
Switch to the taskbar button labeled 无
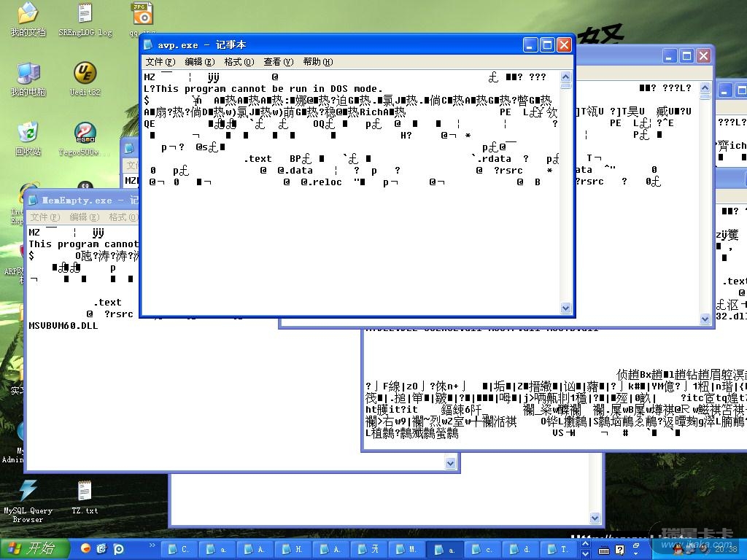(369, 549)
